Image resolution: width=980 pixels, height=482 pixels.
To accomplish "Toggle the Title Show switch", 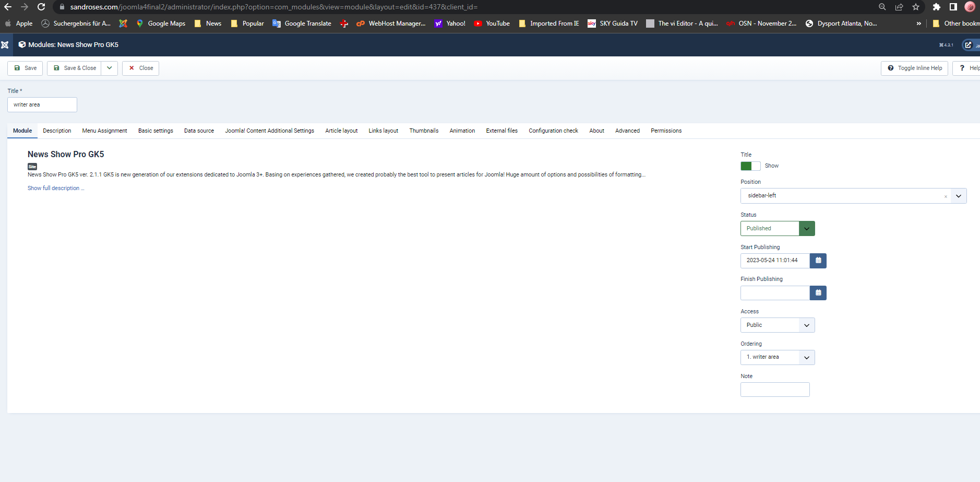I will (x=750, y=166).
